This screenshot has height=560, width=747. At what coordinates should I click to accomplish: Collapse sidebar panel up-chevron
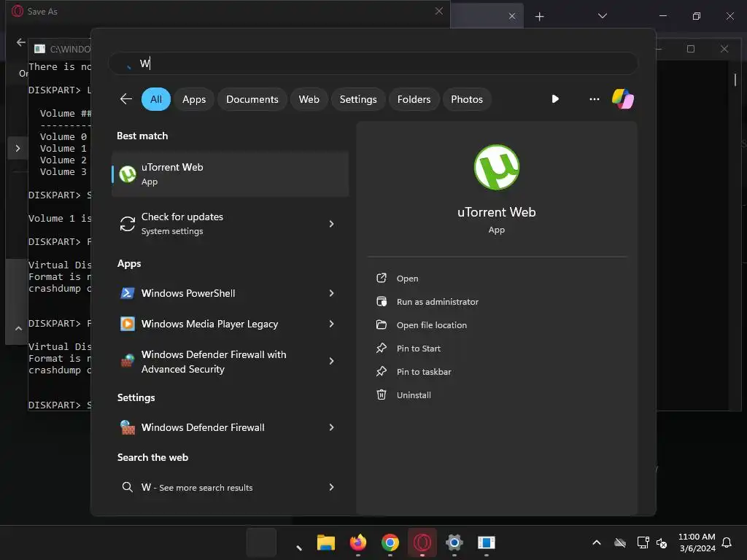click(18, 329)
